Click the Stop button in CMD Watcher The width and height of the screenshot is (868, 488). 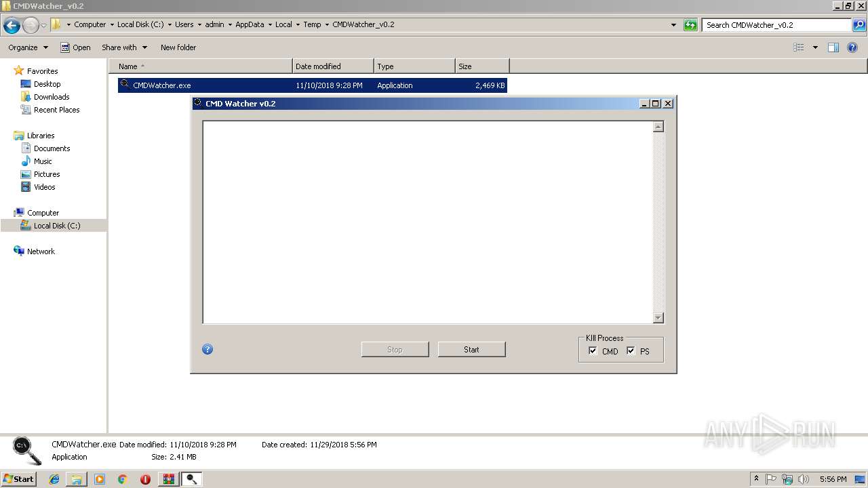[x=395, y=350]
